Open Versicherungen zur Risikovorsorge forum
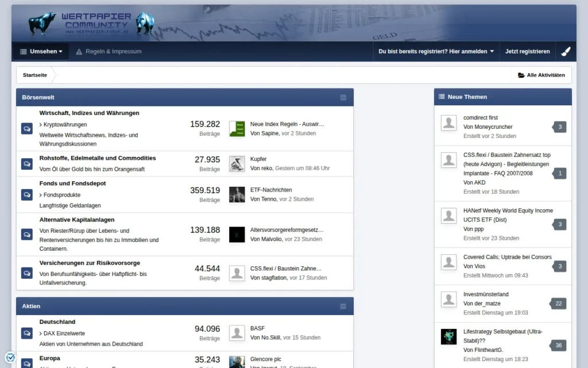Viewport: 588px width, 368px height. coord(90,263)
